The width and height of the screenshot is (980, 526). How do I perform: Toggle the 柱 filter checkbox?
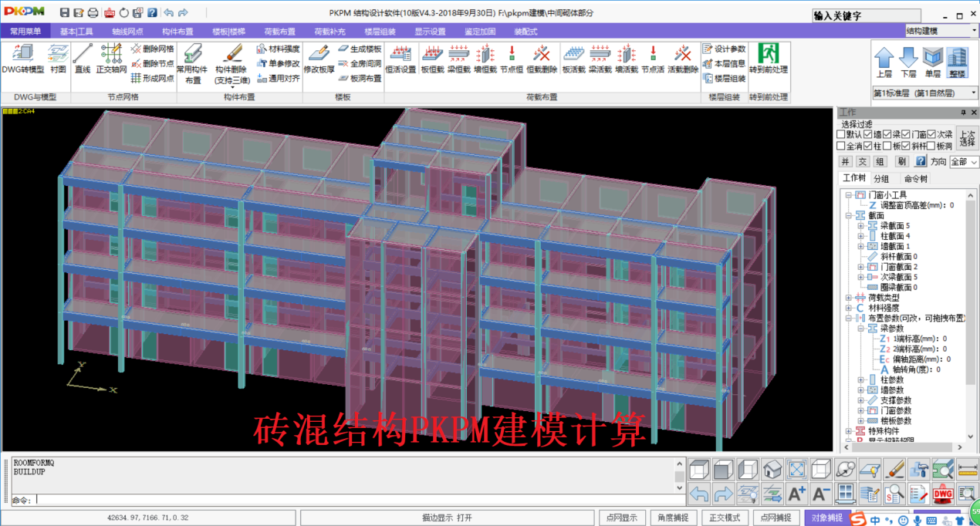pyautogui.click(x=869, y=146)
